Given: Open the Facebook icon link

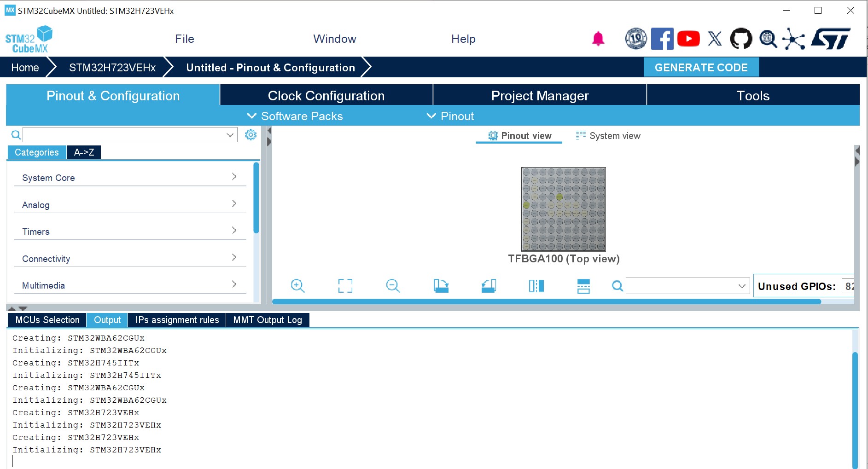Looking at the screenshot, I should tap(662, 39).
